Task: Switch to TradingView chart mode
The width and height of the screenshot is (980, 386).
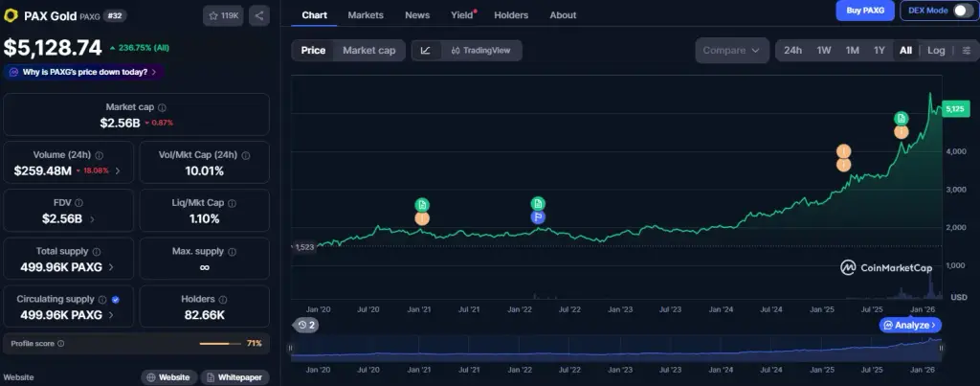Action: click(x=480, y=51)
